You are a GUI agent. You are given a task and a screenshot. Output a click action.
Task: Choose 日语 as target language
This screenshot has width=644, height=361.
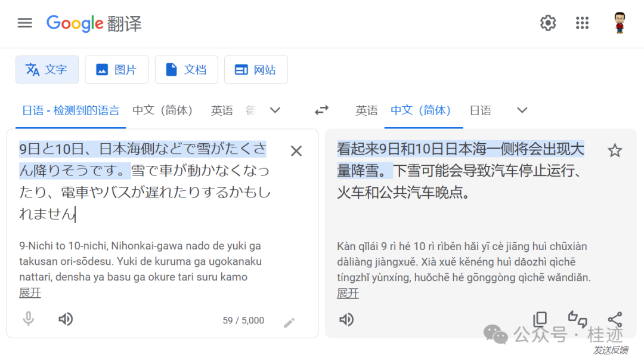tap(480, 110)
